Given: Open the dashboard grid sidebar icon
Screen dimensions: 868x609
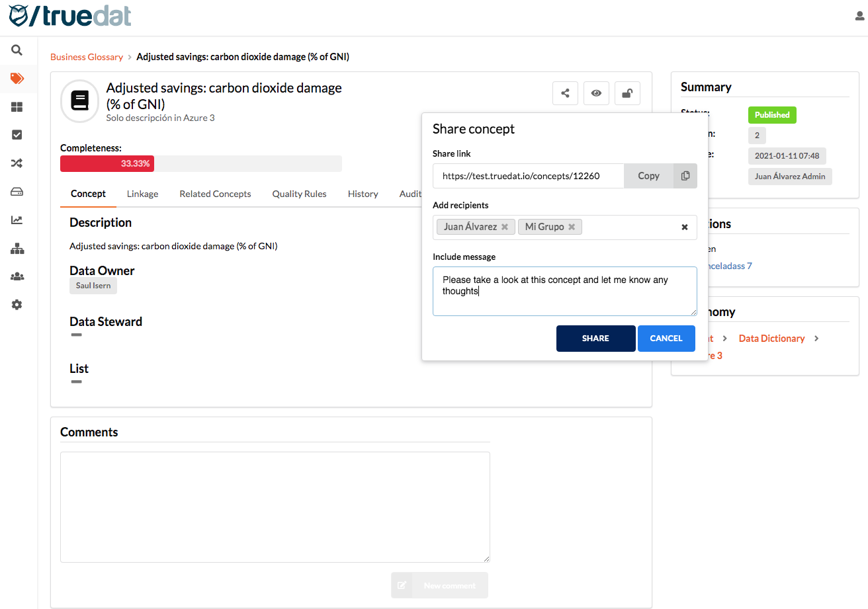Looking at the screenshot, I should pyautogui.click(x=17, y=107).
